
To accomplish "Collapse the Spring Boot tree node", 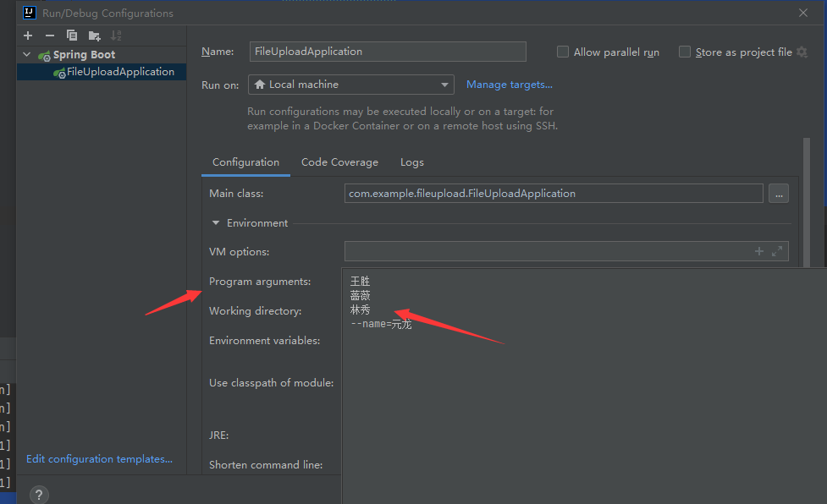I will [27, 54].
